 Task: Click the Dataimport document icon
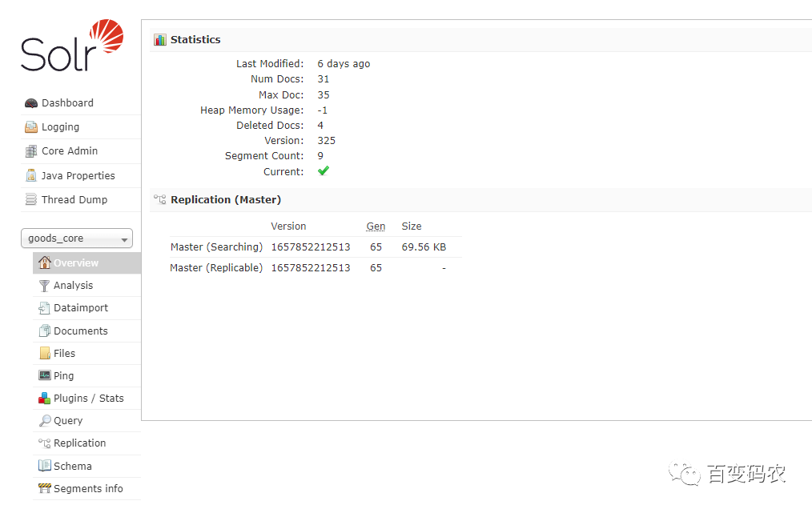tap(45, 308)
